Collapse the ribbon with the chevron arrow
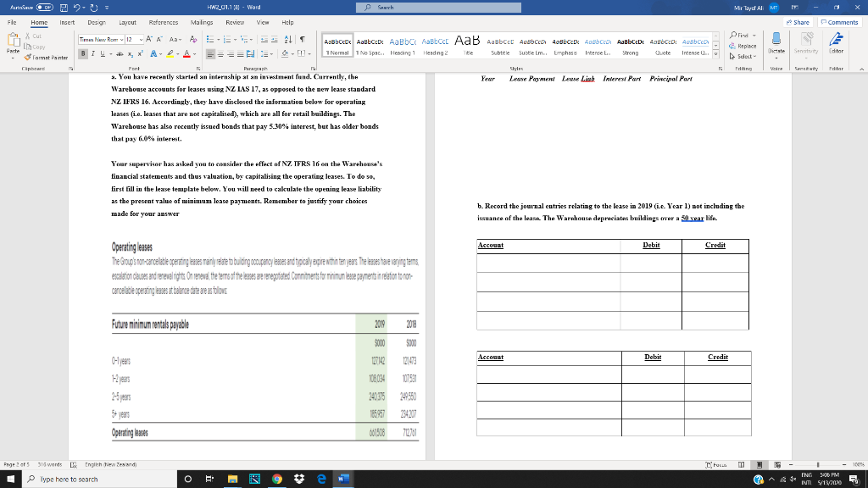This screenshot has width=868, height=488. click(861, 69)
